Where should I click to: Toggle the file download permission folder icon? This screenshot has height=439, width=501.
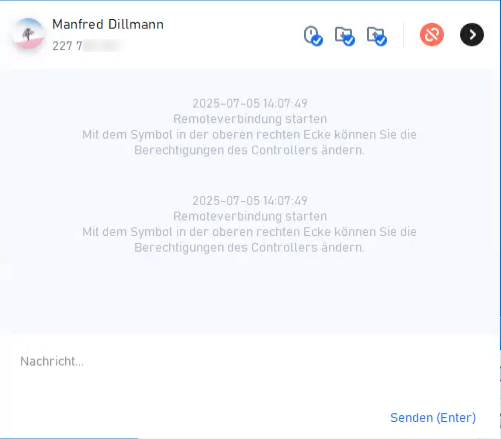click(345, 36)
